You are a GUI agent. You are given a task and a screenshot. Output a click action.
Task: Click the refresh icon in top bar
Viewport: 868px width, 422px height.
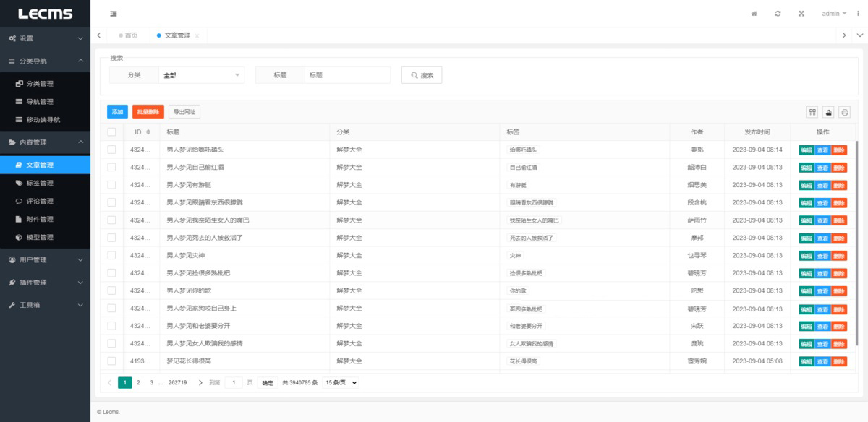778,14
